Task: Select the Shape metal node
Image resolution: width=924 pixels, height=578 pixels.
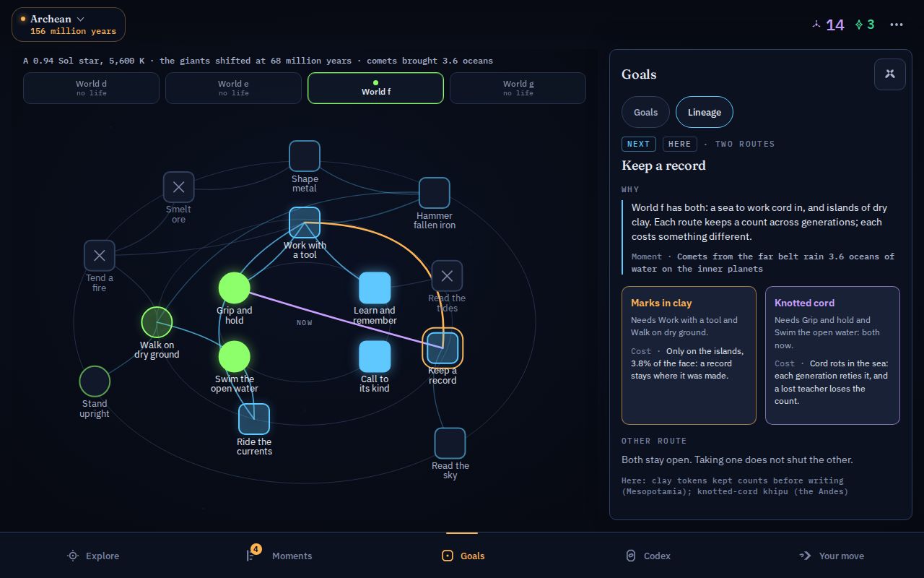Action: click(305, 156)
